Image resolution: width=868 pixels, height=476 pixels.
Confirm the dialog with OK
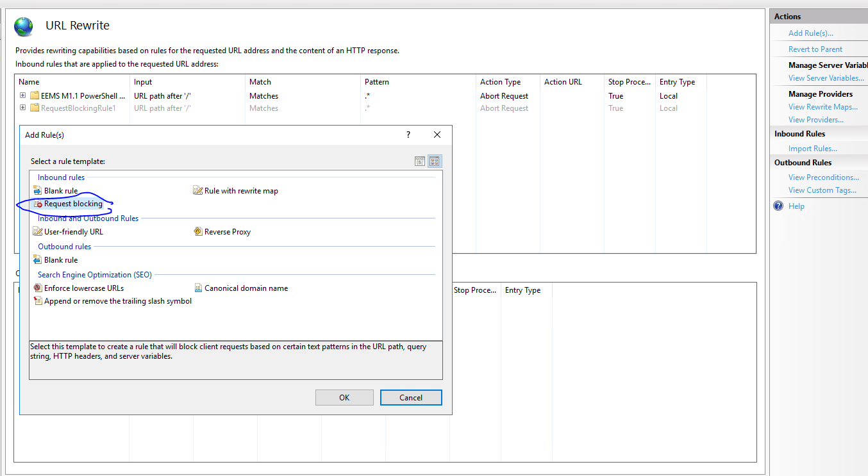coord(344,397)
